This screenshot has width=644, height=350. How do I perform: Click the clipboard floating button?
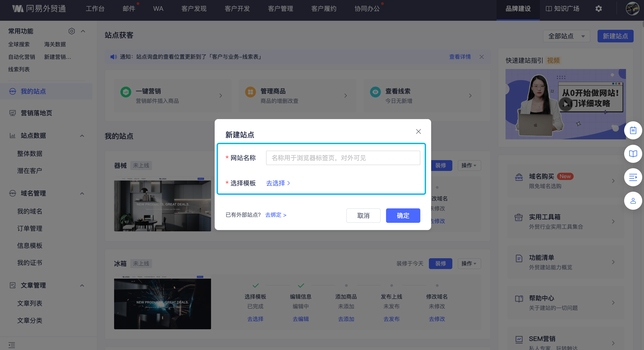point(633,130)
